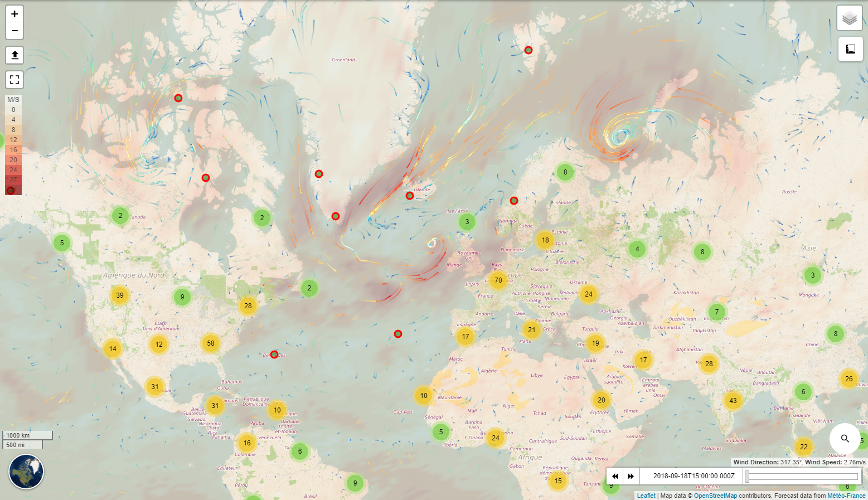868x500 pixels.
Task: Expand the cluster of 28 on US east coast
Action: [x=248, y=306]
